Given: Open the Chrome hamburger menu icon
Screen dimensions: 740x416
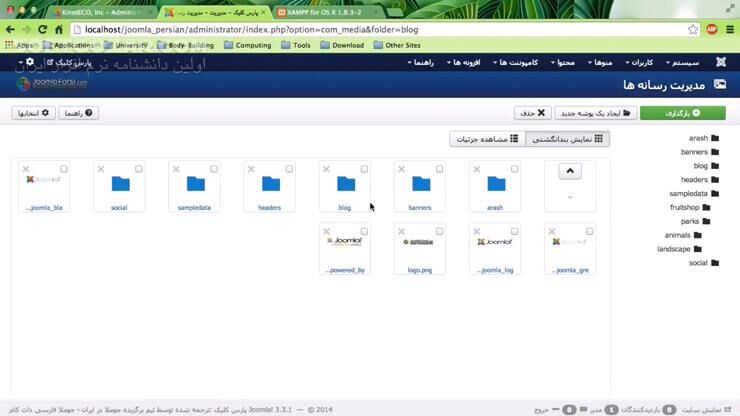Looking at the screenshot, I should point(729,30).
